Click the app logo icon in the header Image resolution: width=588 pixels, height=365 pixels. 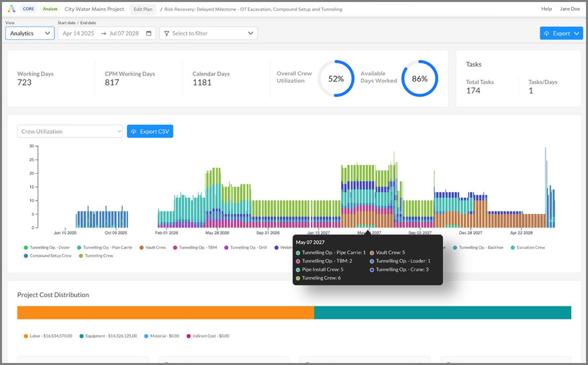(11, 9)
